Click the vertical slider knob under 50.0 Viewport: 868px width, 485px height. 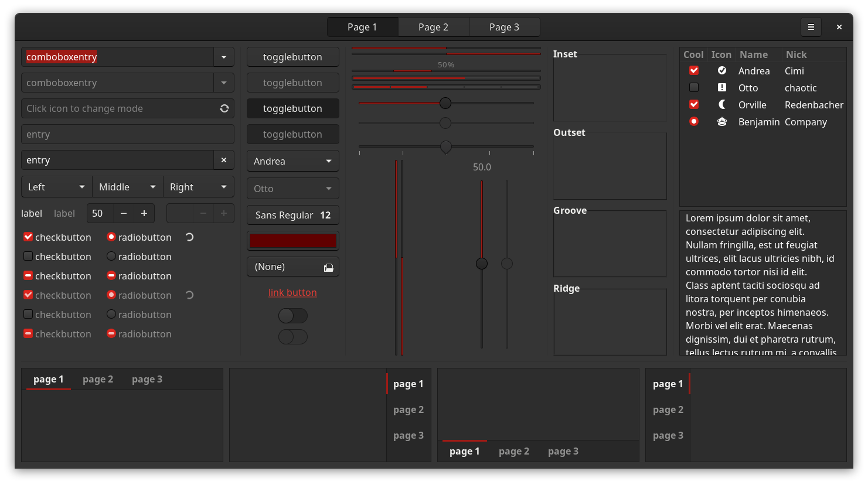click(482, 264)
